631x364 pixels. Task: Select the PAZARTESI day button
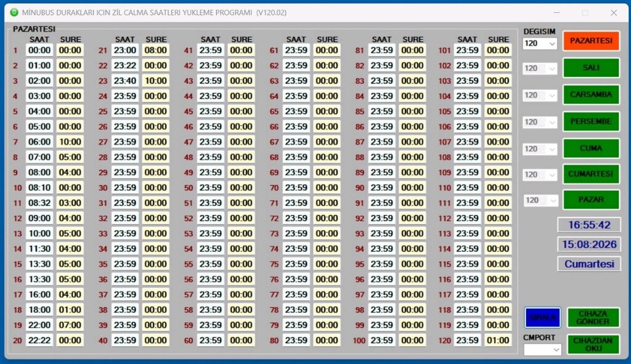(591, 41)
